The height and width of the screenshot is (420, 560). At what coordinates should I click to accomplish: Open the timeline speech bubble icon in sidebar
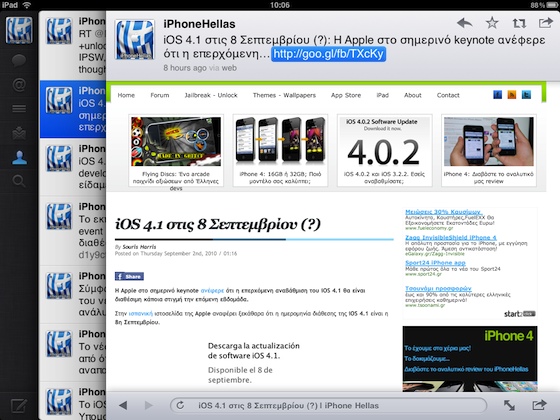pos(19,60)
